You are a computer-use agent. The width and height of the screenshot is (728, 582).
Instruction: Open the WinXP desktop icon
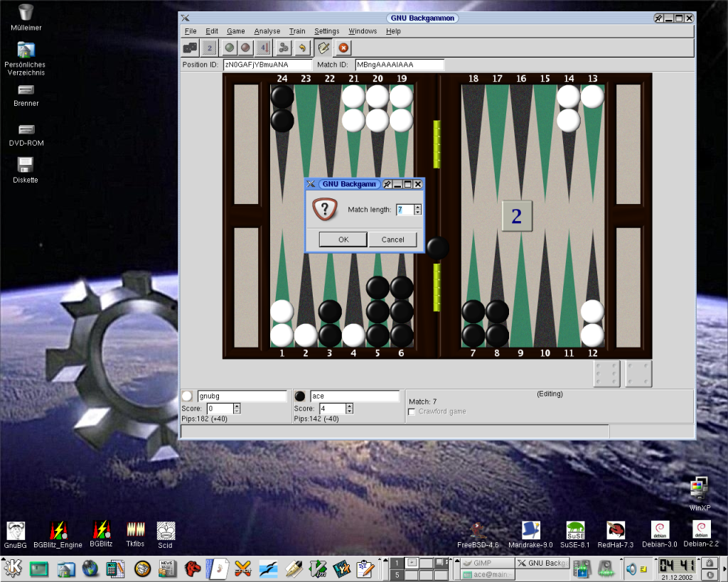point(700,494)
